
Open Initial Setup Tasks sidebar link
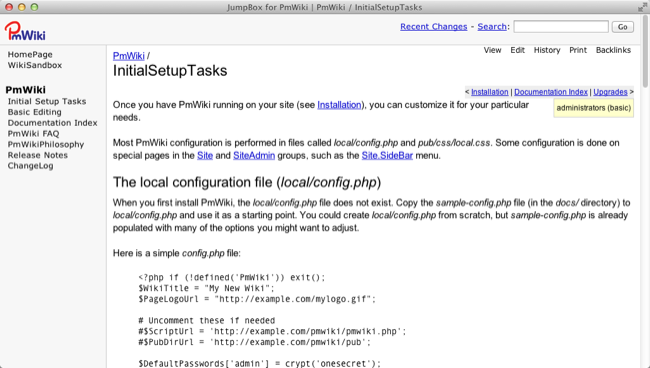pos(47,102)
